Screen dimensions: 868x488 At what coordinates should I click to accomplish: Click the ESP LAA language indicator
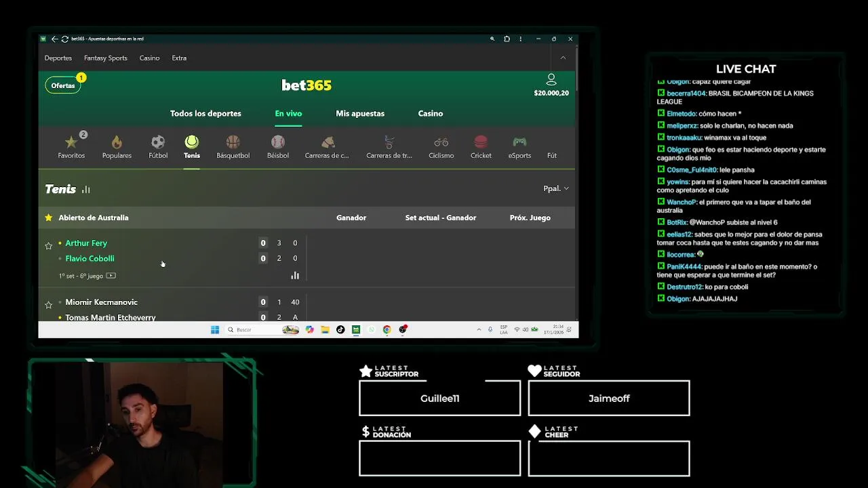point(504,329)
